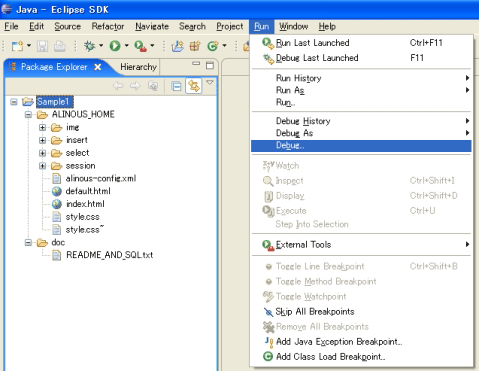Open the Run As submenu
This screenshot has height=371, width=479.
click(361, 90)
